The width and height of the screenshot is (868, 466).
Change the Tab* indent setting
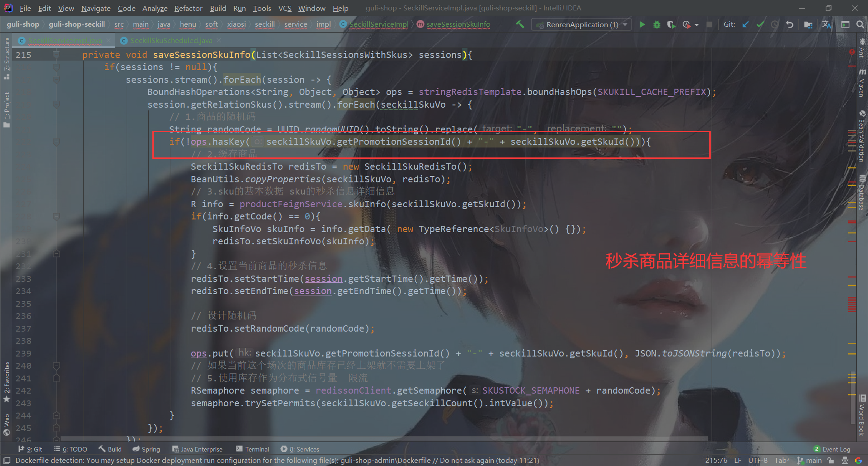tap(782, 461)
